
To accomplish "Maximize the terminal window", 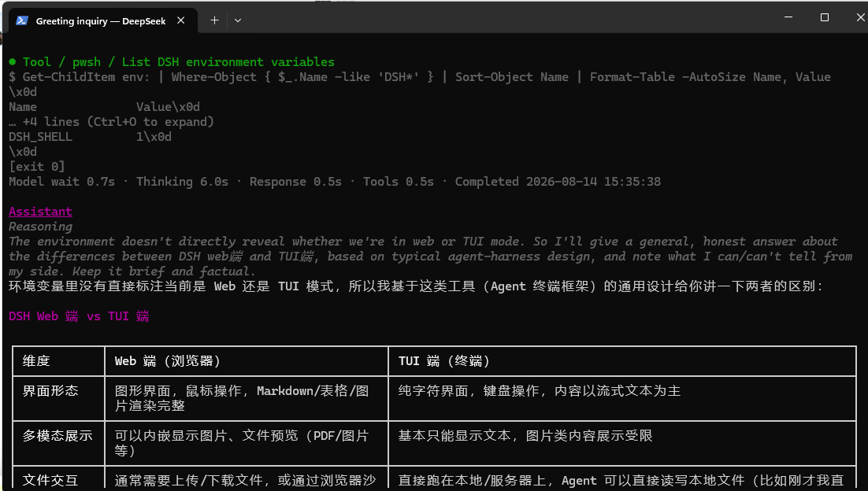I will pos(824,17).
